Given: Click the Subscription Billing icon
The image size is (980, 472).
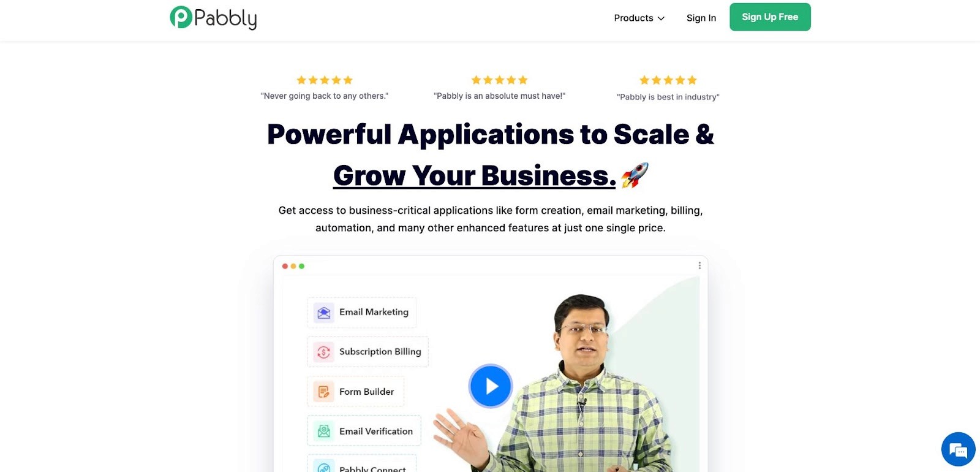Looking at the screenshot, I should point(324,352).
